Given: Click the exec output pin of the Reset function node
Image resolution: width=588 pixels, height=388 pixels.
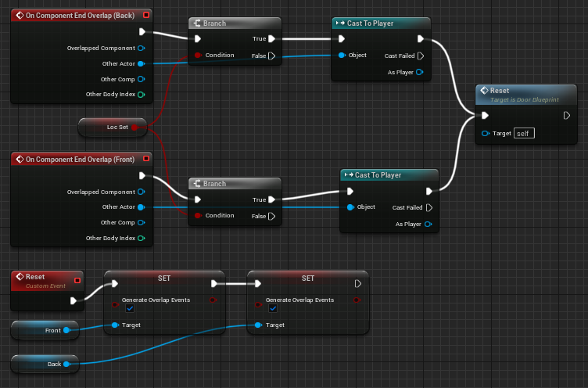Looking at the screenshot, I should pyautogui.click(x=567, y=116).
